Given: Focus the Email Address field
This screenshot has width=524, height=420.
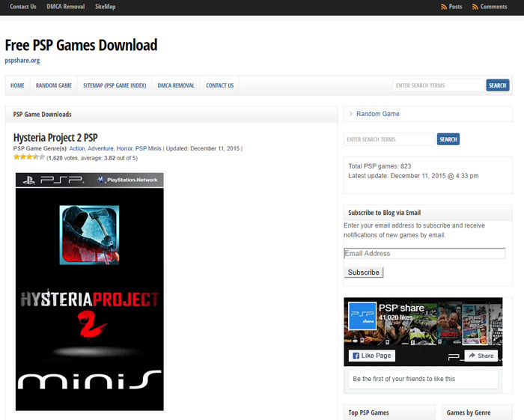Looking at the screenshot, I should (x=424, y=253).
